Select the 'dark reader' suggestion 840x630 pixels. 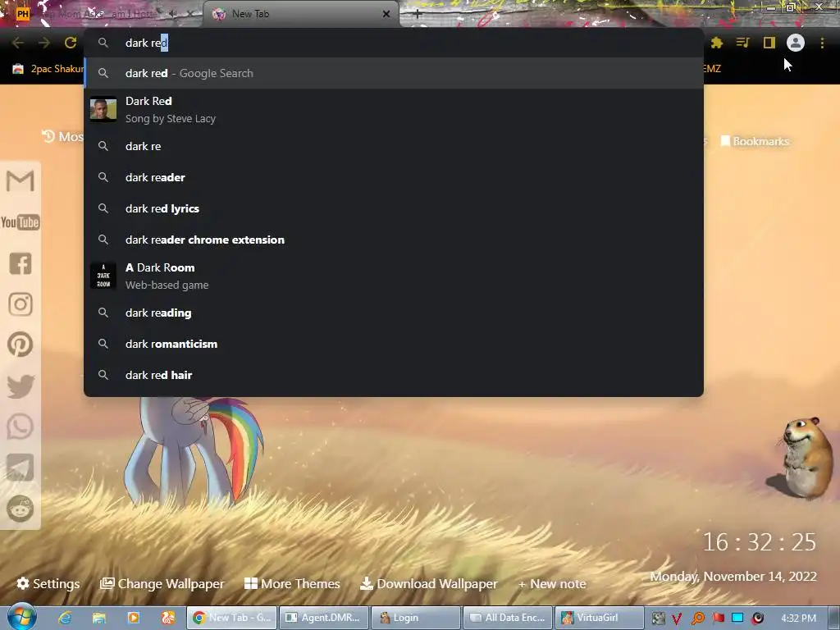point(394,177)
